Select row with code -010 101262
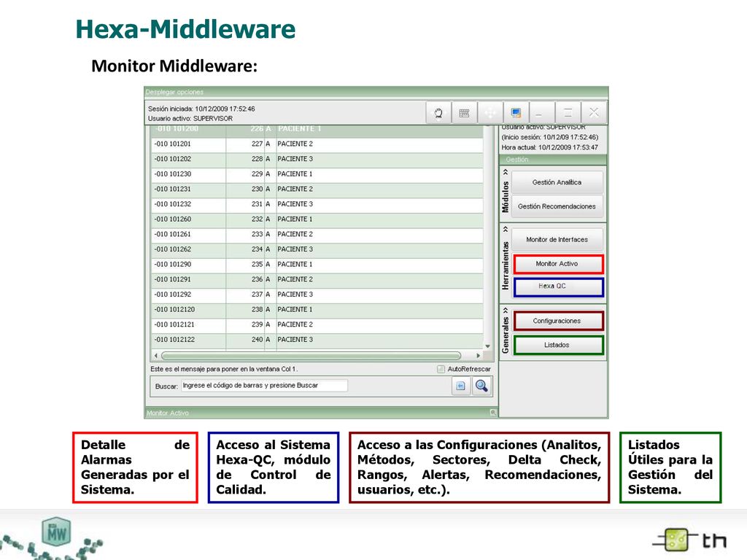 point(317,249)
